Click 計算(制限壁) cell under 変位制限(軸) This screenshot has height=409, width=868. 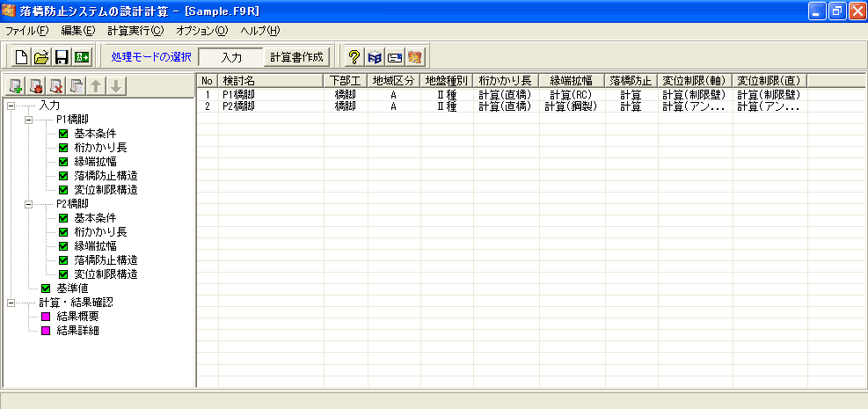[x=694, y=95]
